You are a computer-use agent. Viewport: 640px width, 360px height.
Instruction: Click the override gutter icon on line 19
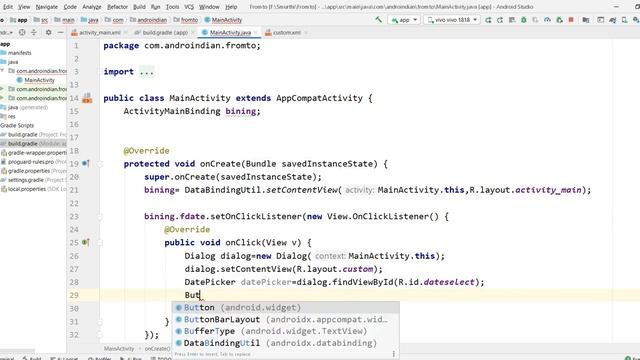pos(86,163)
